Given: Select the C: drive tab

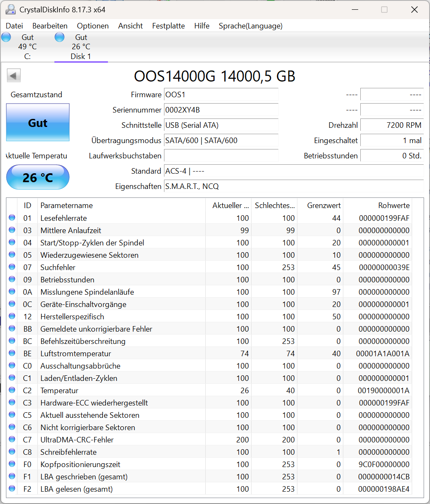Looking at the screenshot, I should [x=27, y=47].
